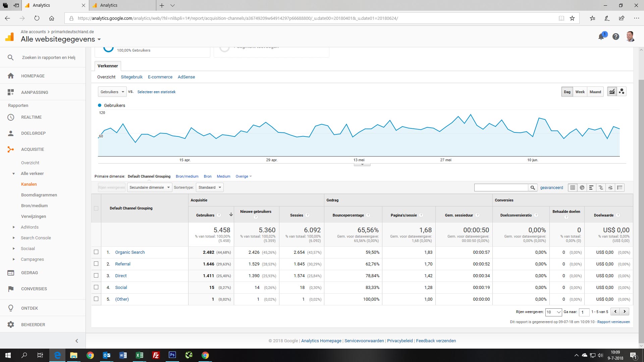
Task: Switch to the AdSense tab
Action: tap(186, 77)
